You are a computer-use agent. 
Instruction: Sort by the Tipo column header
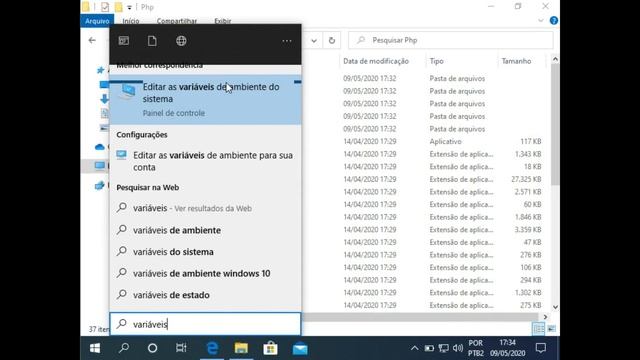[x=436, y=61]
